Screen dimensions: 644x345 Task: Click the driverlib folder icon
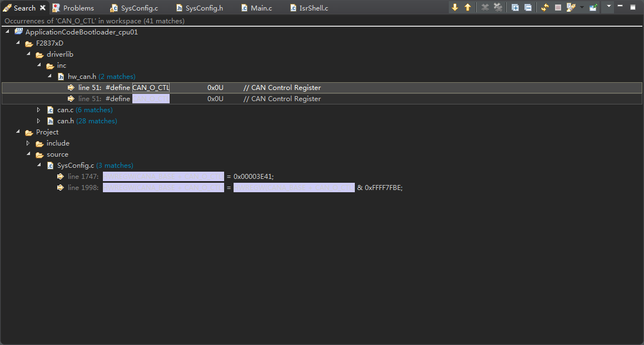[39, 54]
